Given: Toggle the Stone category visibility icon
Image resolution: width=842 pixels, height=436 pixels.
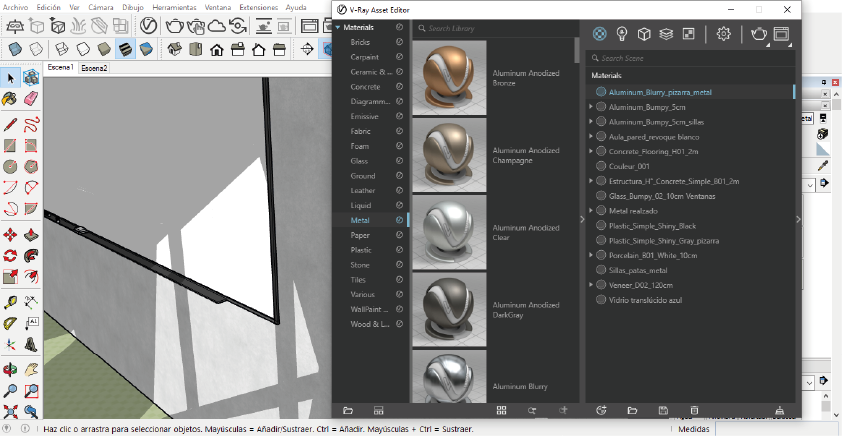Looking at the screenshot, I should pyautogui.click(x=400, y=265).
